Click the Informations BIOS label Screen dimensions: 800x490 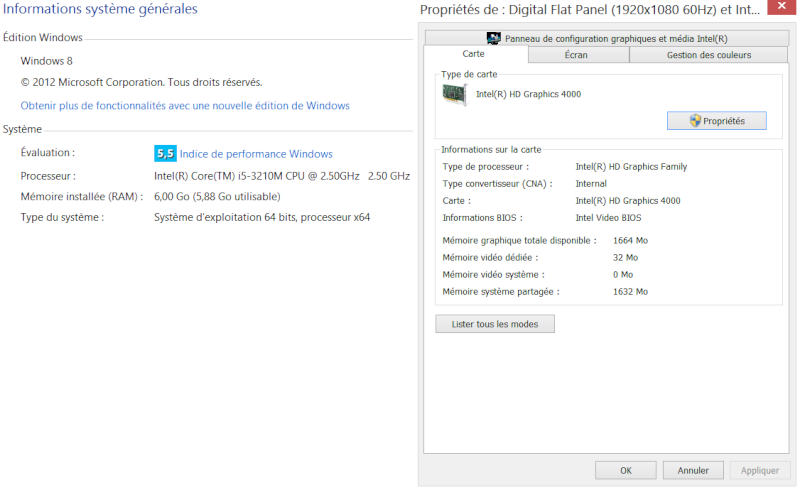(482, 218)
